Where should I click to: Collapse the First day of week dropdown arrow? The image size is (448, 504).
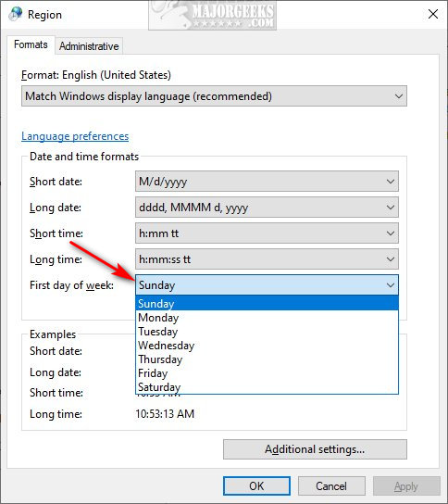[391, 284]
